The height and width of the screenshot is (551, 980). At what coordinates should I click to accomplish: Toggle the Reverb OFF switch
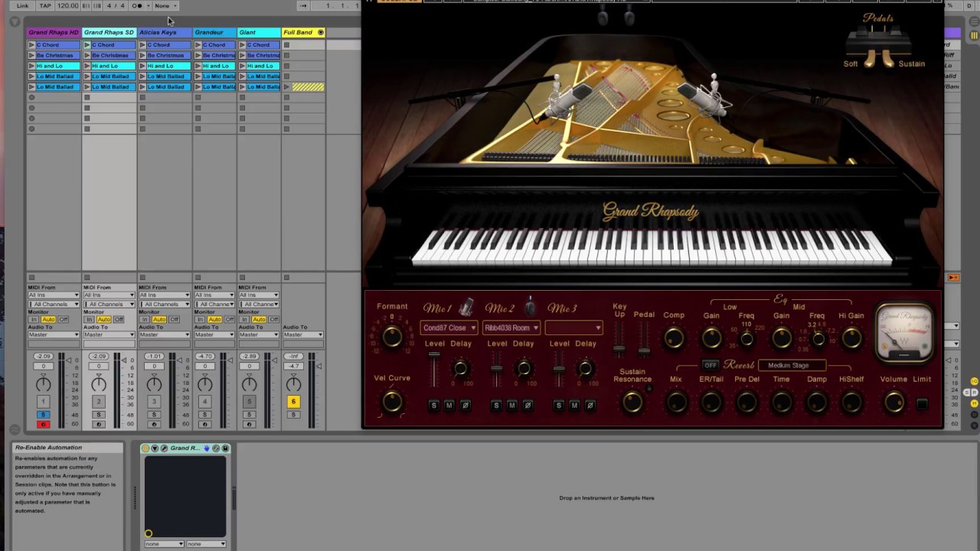[710, 365]
